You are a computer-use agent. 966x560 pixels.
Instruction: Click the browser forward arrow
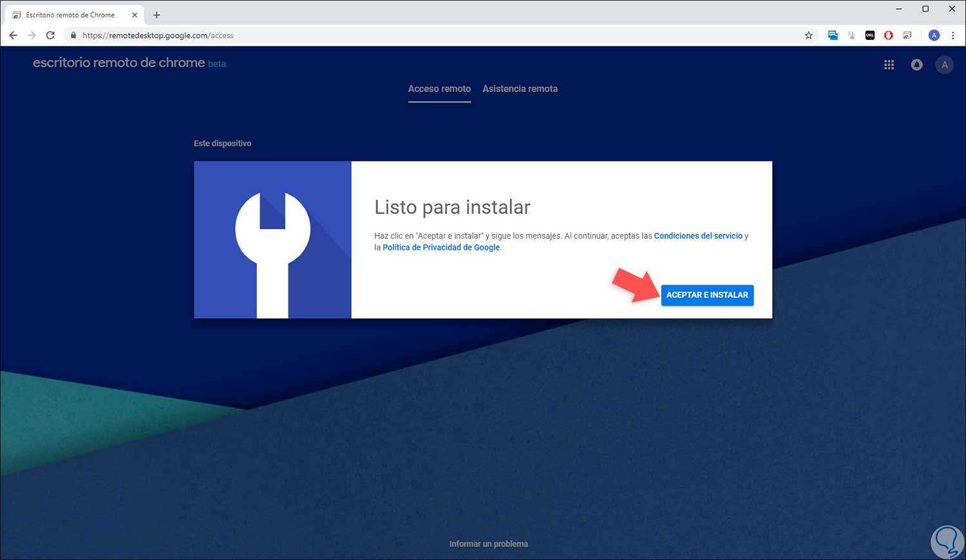click(32, 35)
